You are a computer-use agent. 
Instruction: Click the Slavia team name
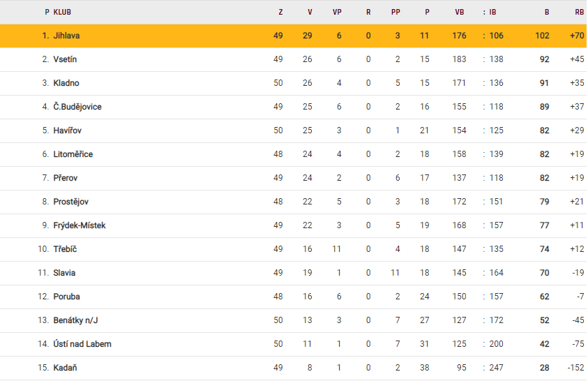[64, 273]
